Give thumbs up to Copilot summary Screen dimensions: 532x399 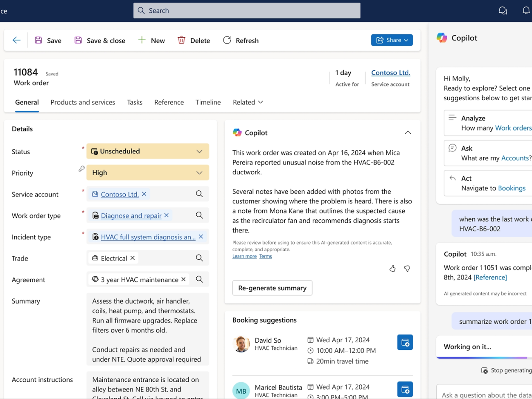[392, 269]
